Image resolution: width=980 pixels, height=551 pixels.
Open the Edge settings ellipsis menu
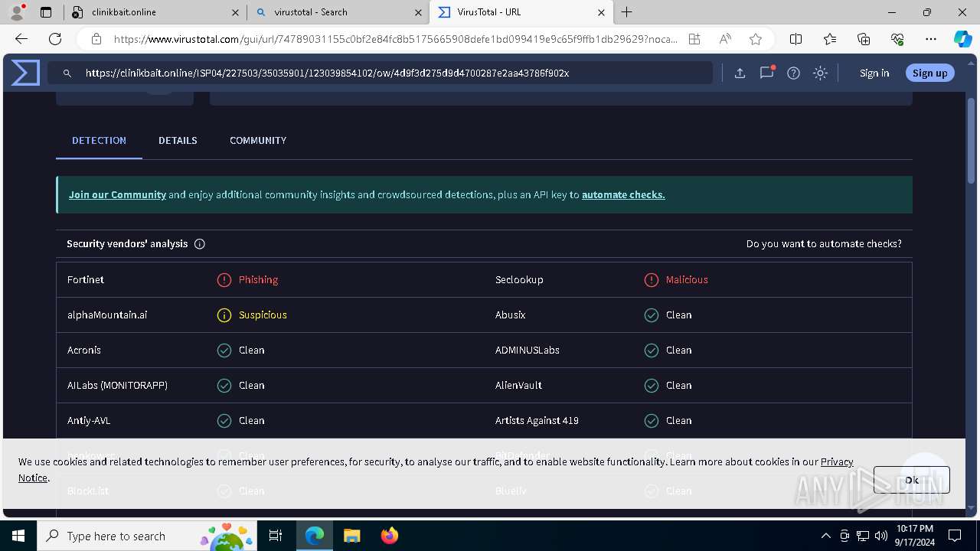pos(931,39)
